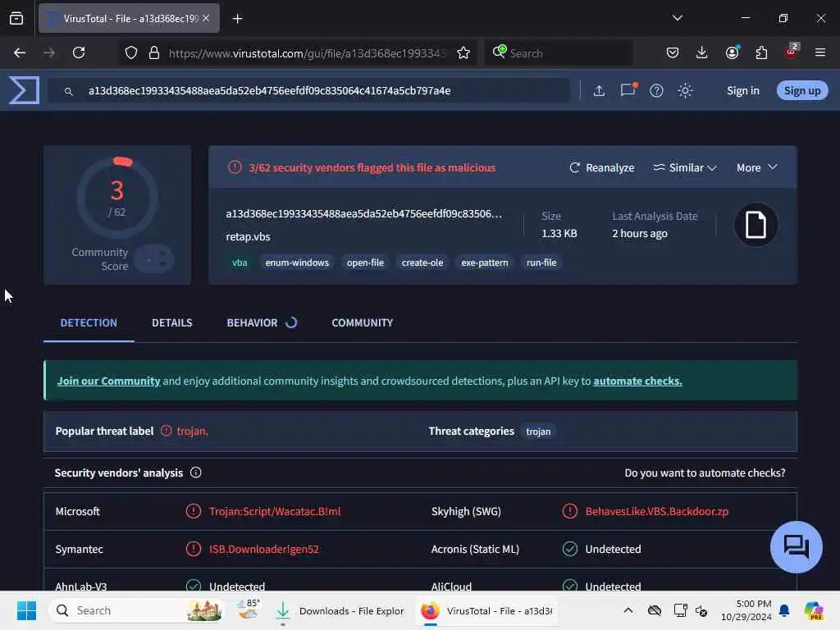Open the notifications chat icon in header
840x630 pixels.
tap(628, 90)
